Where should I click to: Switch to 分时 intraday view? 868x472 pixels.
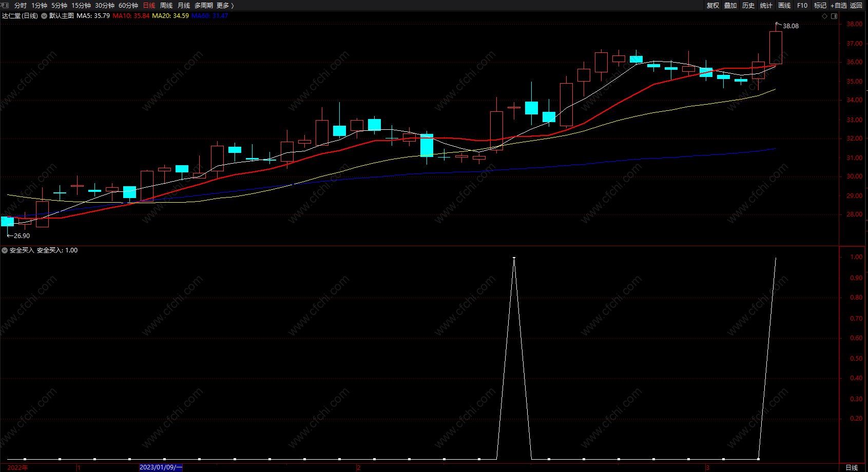click(21, 5)
